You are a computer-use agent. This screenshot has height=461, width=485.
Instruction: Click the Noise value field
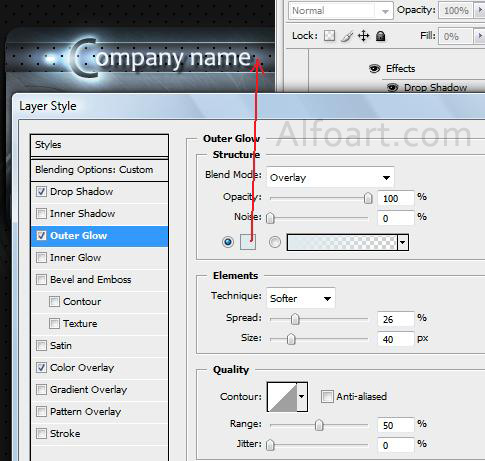[396, 219]
